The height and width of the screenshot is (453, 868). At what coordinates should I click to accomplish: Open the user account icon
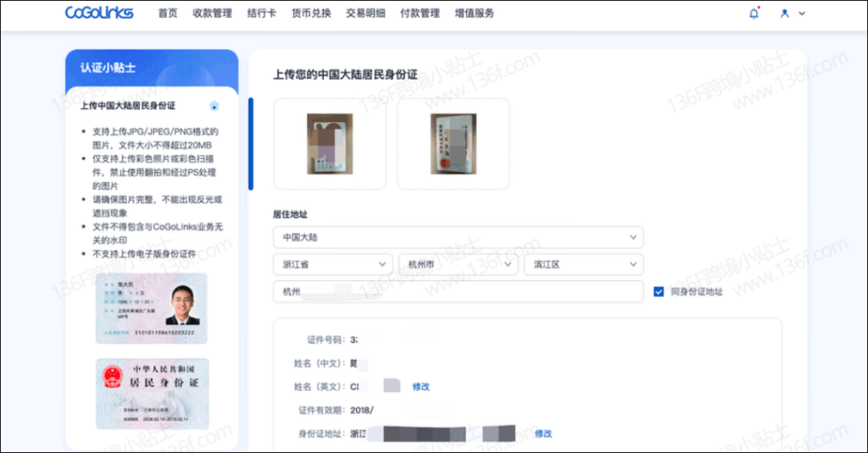pyautogui.click(x=784, y=14)
